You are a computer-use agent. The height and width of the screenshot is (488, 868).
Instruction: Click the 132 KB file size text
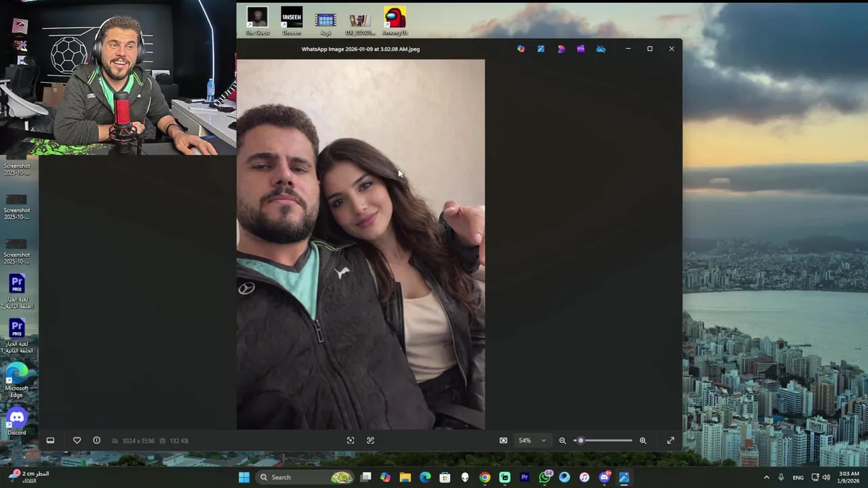pos(179,441)
